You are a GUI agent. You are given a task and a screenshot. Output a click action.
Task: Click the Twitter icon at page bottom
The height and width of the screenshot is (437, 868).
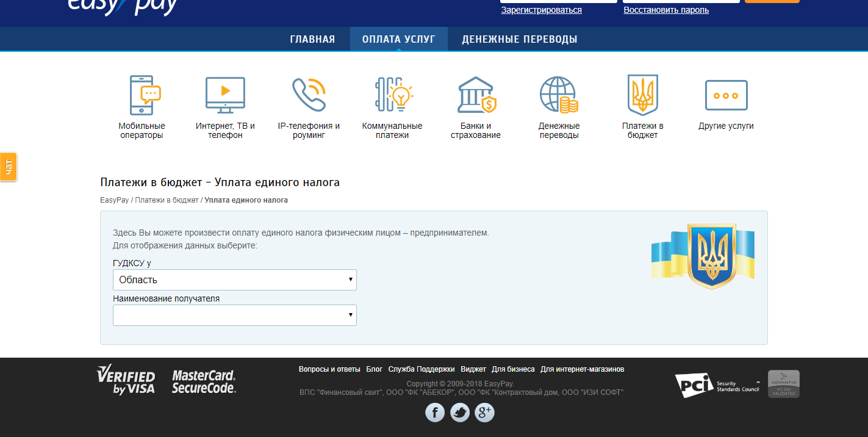pos(459,412)
